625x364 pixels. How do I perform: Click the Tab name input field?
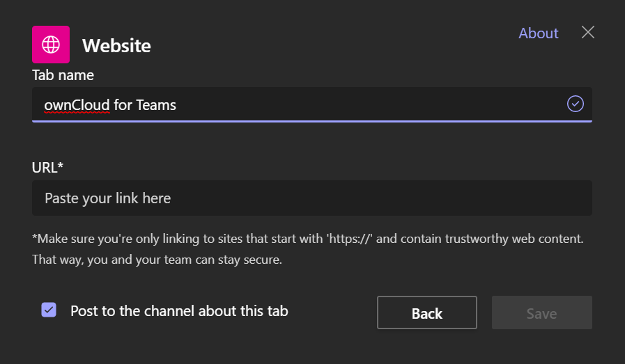point(311,104)
